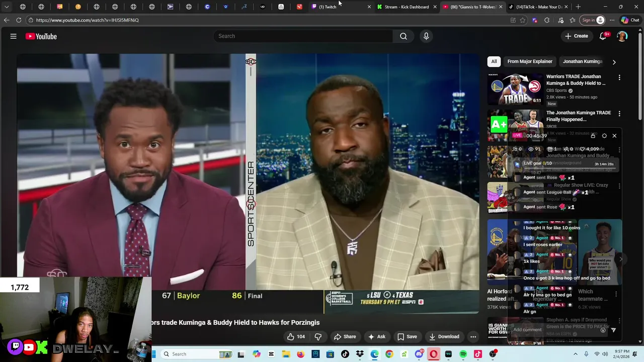644x362 pixels.
Task: Click the Windows taskbar search box
Action: (x=197, y=354)
